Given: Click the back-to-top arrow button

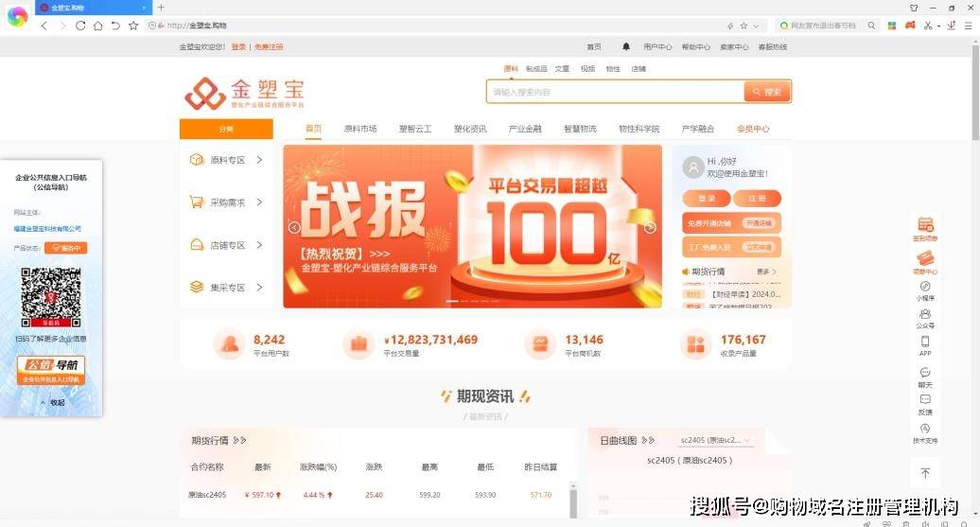Looking at the screenshot, I should [x=926, y=473].
